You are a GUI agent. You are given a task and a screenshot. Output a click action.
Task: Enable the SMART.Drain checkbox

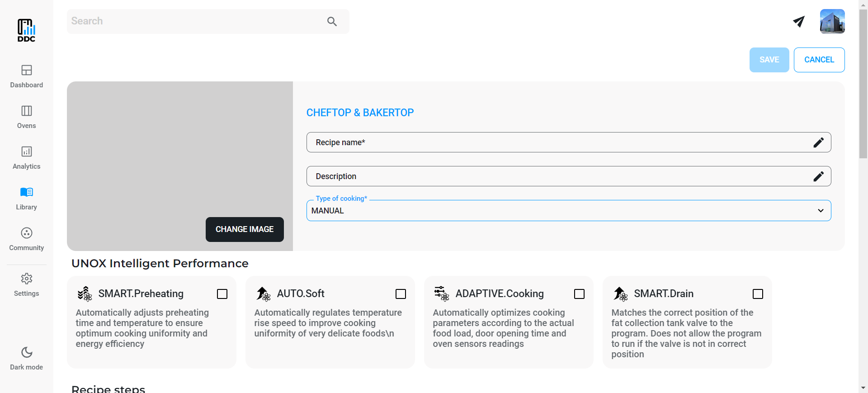[758, 294]
